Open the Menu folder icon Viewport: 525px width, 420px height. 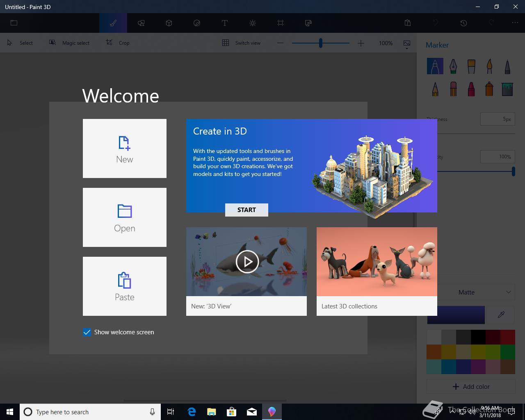tap(14, 23)
